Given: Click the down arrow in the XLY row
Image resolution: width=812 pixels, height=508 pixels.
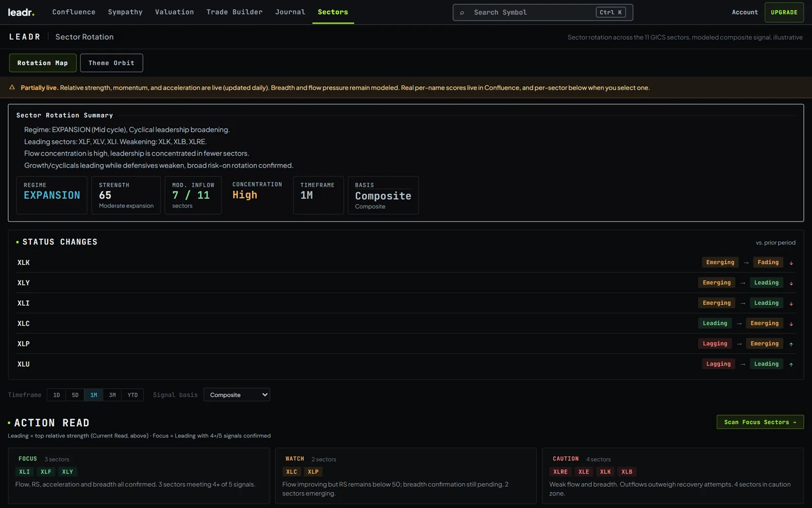Looking at the screenshot, I should pos(791,283).
